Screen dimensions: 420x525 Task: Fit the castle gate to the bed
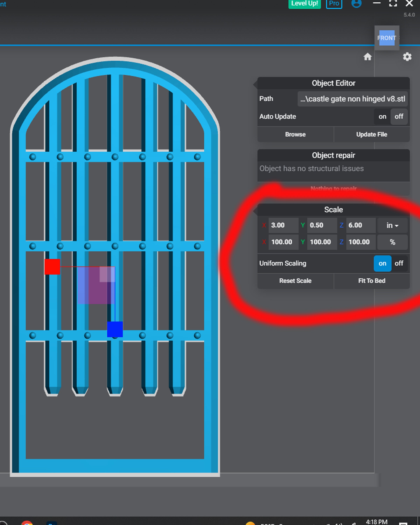(x=372, y=281)
